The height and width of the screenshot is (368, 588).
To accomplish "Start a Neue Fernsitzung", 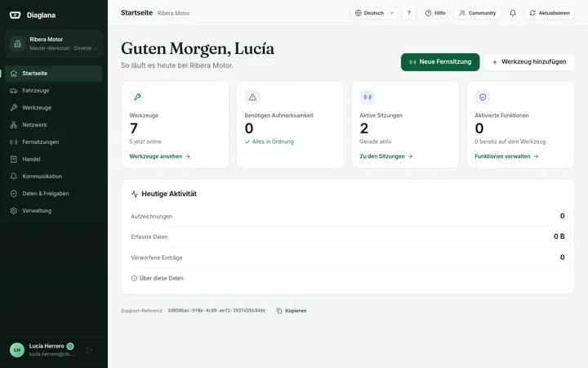I will [440, 62].
